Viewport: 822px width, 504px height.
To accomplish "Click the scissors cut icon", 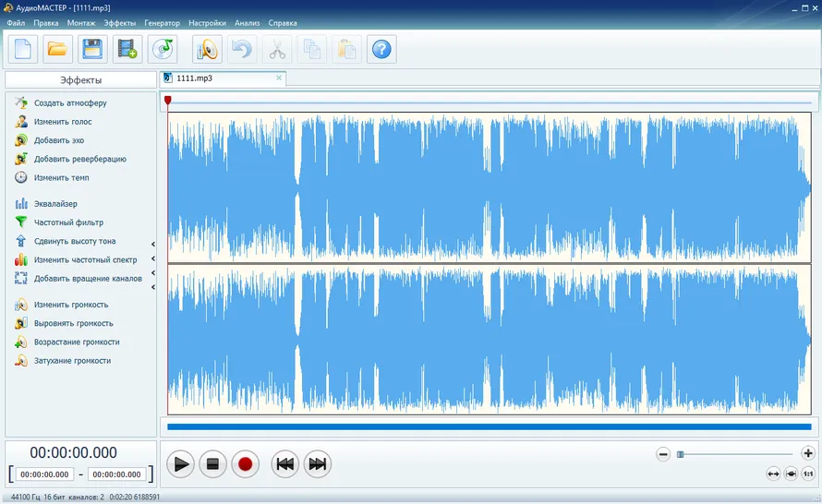I will (x=277, y=49).
